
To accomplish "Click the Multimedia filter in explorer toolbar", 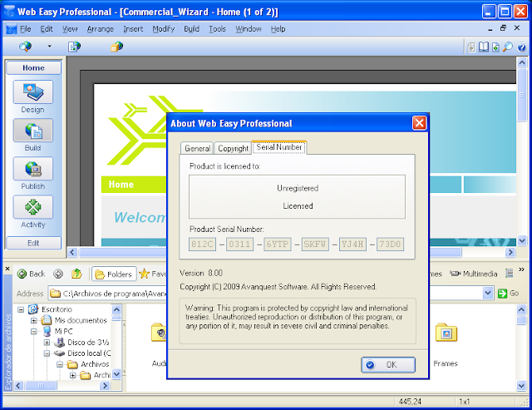I will click(473, 274).
